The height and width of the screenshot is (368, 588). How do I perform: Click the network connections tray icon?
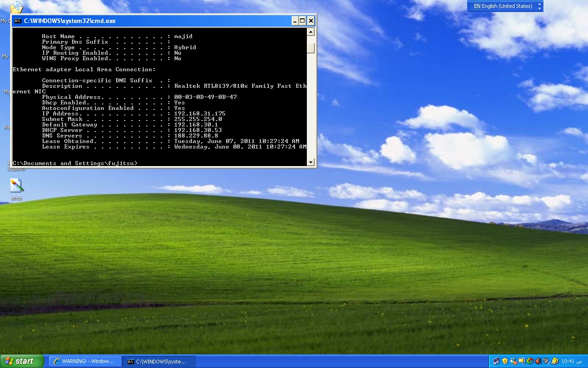pyautogui.click(x=496, y=361)
